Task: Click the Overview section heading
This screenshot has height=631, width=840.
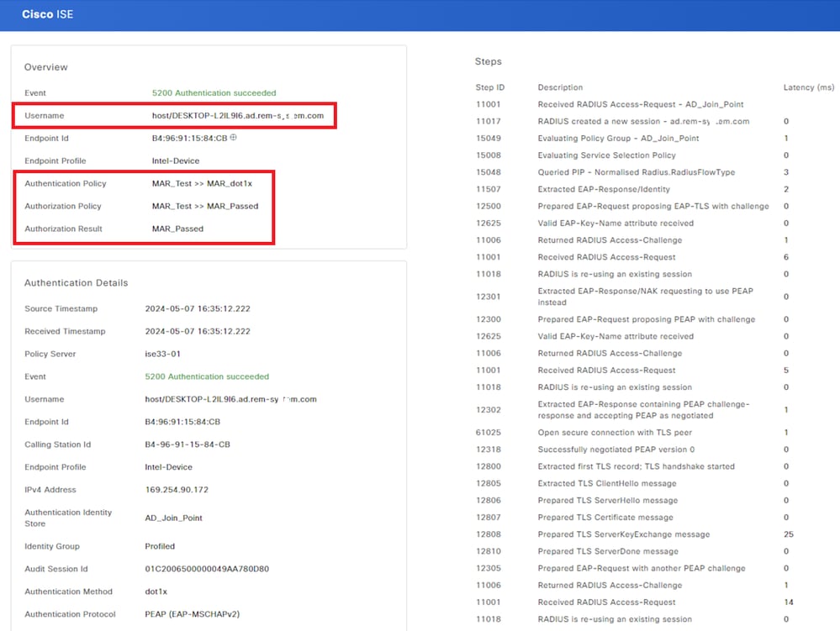Action: [45, 67]
